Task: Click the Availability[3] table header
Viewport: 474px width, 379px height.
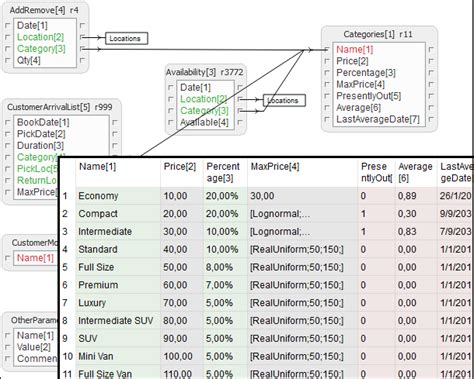Action: coord(205,72)
